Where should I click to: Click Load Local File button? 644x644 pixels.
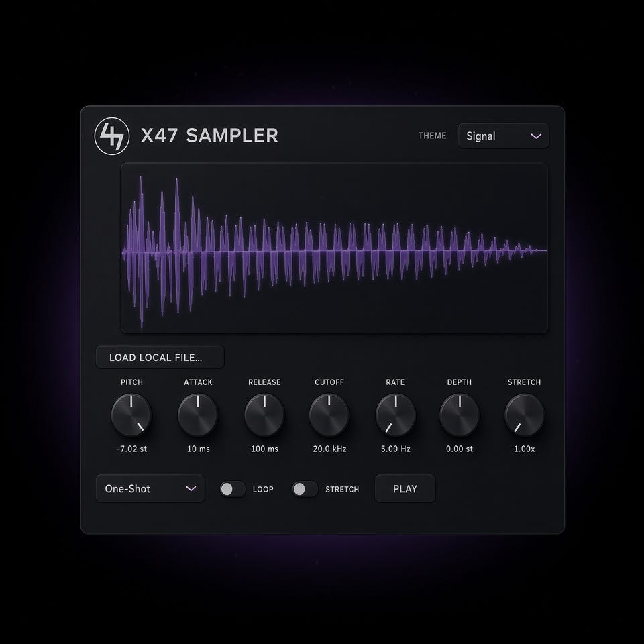160,357
